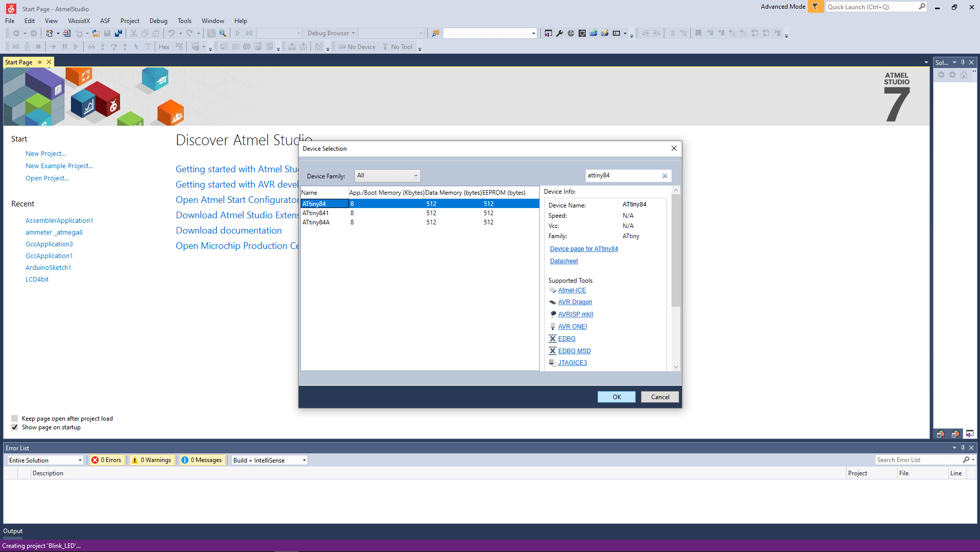Click the Atmel Studio logo in title bar
The height and width of the screenshot is (552, 980).
pyautogui.click(x=11, y=9)
